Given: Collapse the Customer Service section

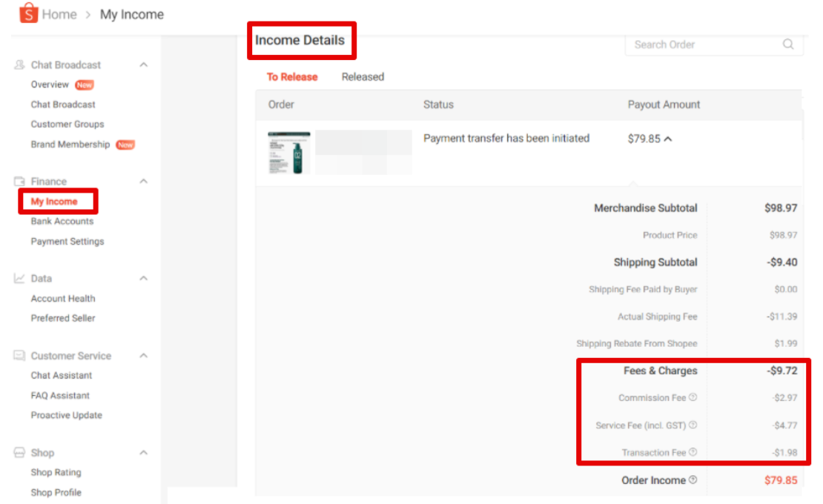Looking at the screenshot, I should tap(144, 356).
